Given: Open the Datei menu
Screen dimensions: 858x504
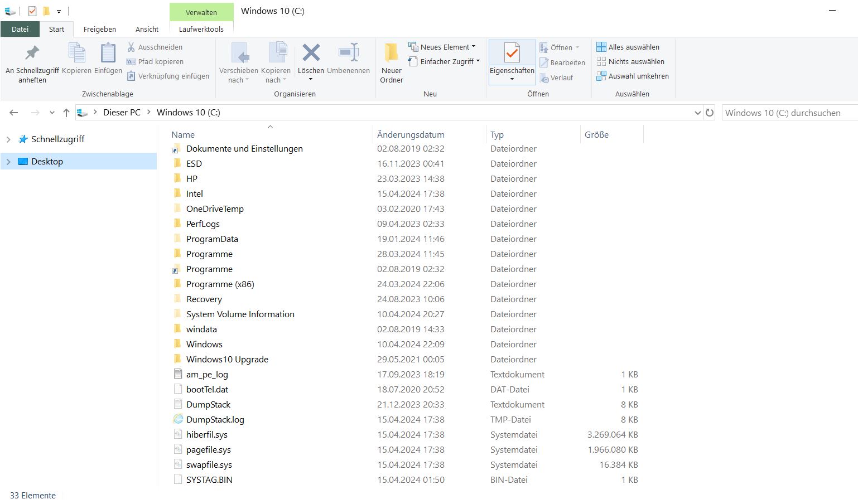Looking at the screenshot, I should point(20,29).
